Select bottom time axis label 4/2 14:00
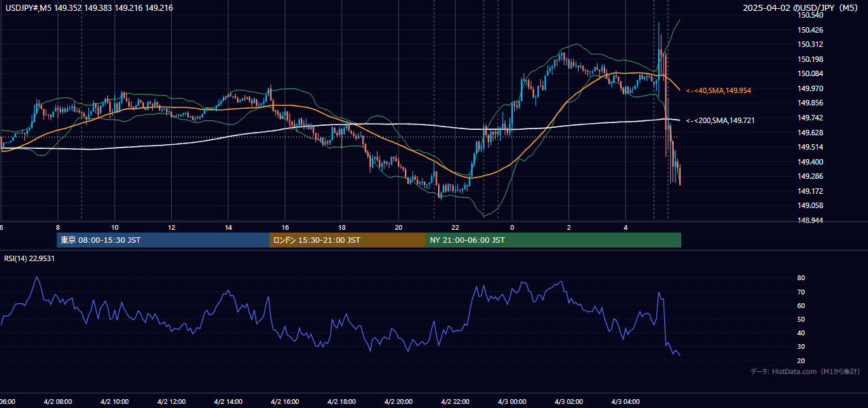This screenshot has height=408, width=868. [228, 402]
